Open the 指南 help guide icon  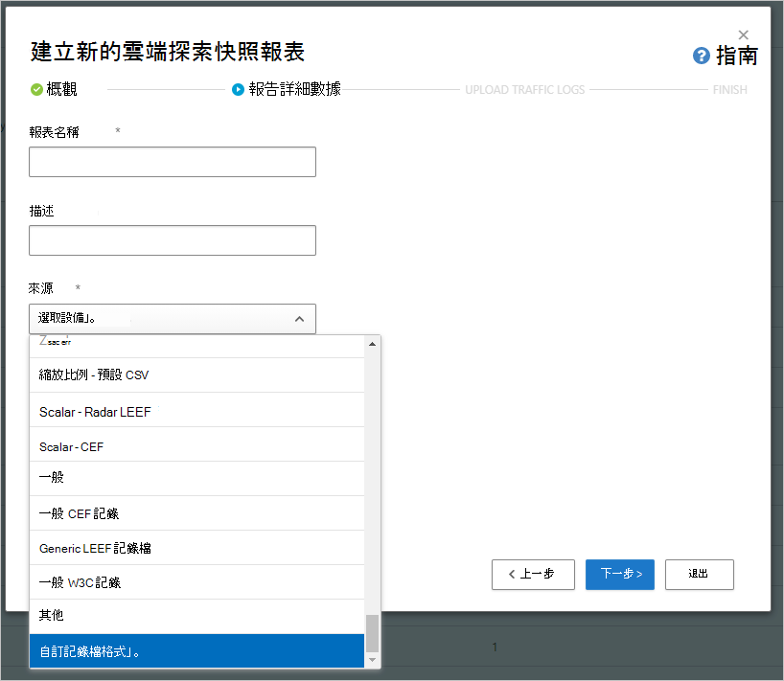tap(700, 56)
